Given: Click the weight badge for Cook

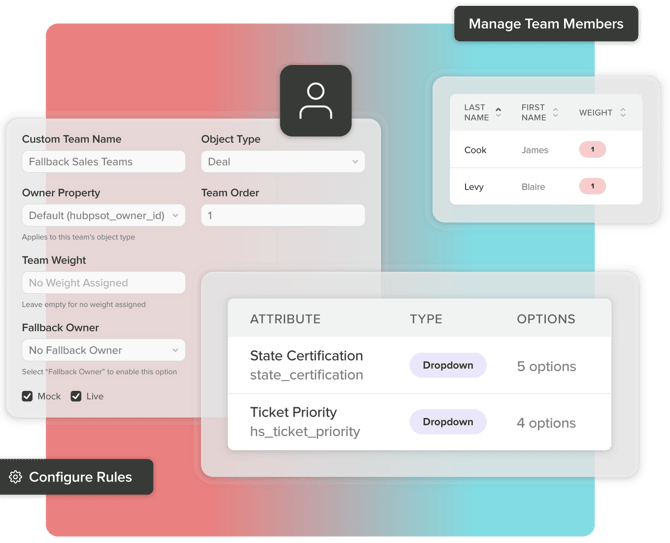Looking at the screenshot, I should pyautogui.click(x=592, y=150).
